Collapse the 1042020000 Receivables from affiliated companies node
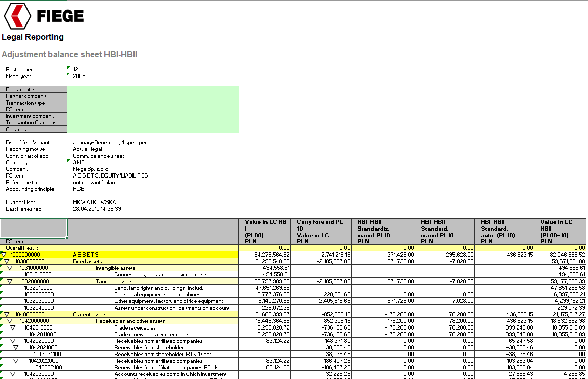This screenshot has width=588, height=379. tap(13, 341)
